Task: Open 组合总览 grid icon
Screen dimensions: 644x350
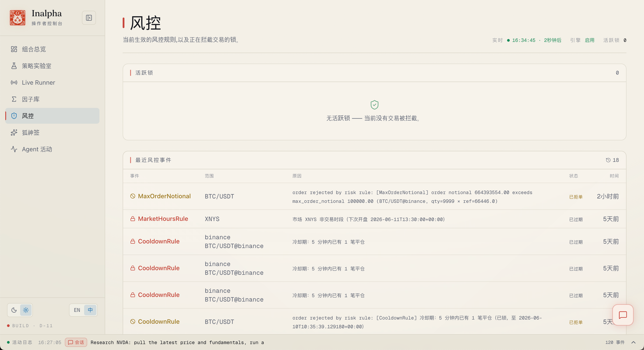Action: coord(14,49)
